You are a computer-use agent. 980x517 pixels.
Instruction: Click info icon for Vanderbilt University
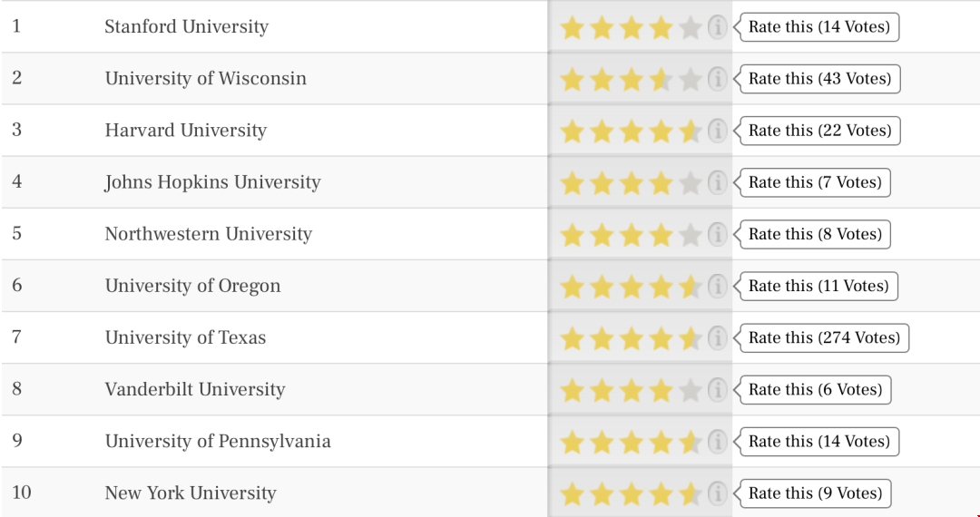(717, 390)
